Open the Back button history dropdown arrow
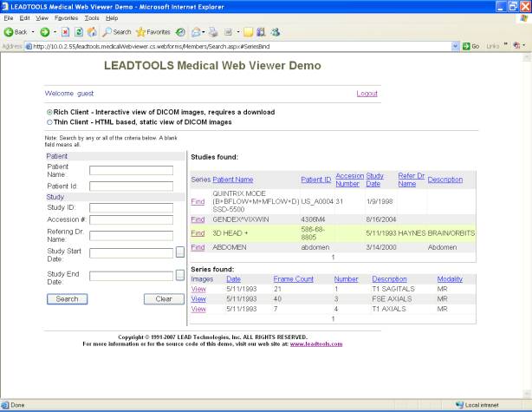Screen dimensions: 532x412 (33, 32)
